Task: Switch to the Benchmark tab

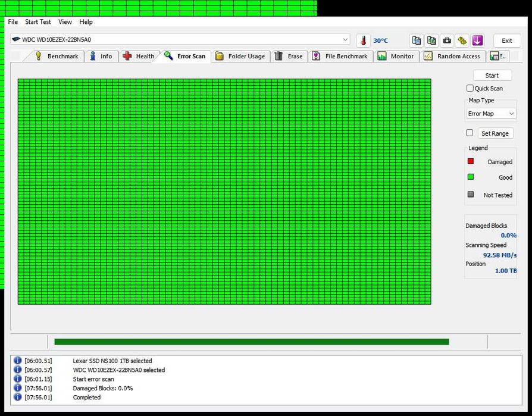Action: pyautogui.click(x=57, y=57)
